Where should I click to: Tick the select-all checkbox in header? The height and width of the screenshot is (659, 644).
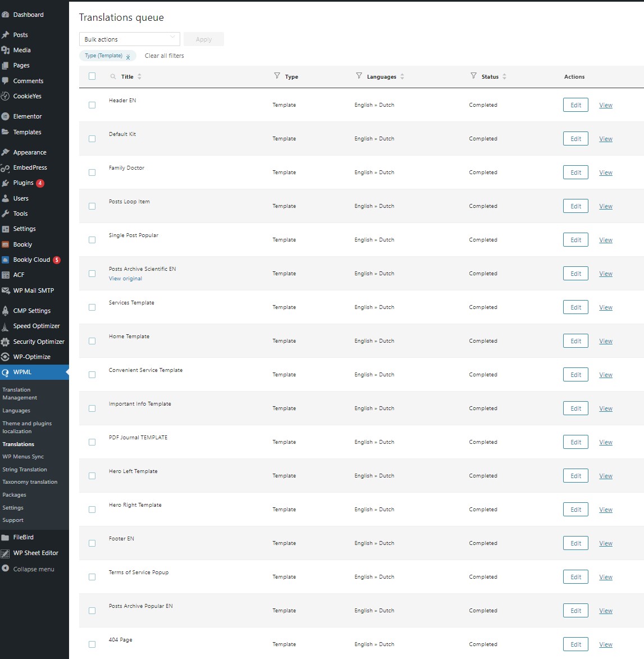[x=92, y=76]
